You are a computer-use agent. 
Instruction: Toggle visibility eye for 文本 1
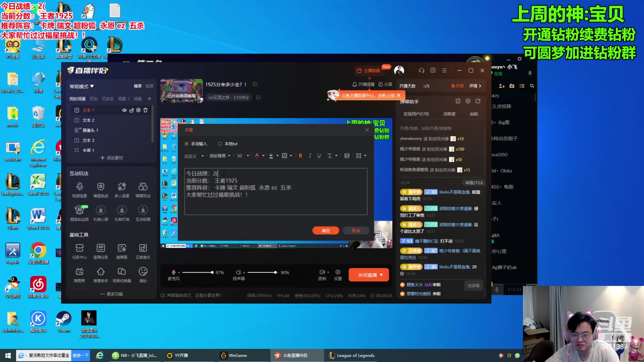124,110
